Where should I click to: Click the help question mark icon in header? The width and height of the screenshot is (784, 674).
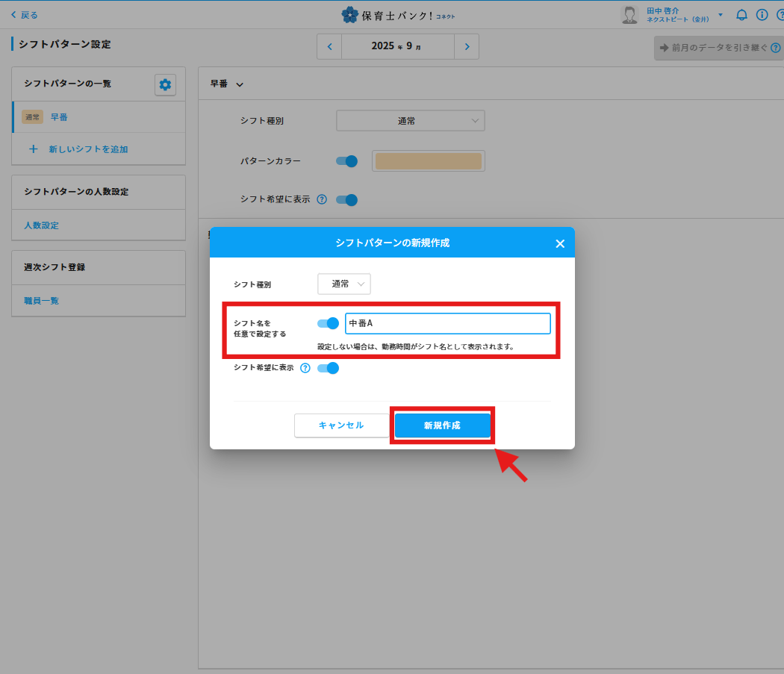tap(780, 15)
